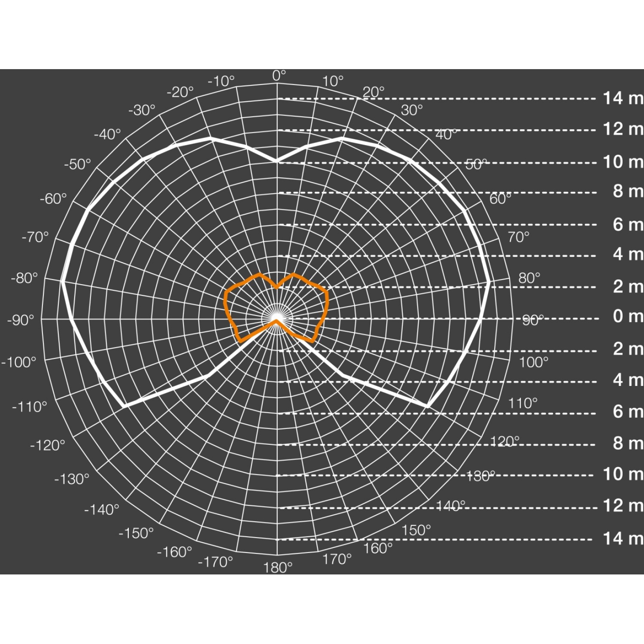Click the -100° angle label
Image resolution: width=644 pixels, height=644 pixels.
[x=18, y=362]
